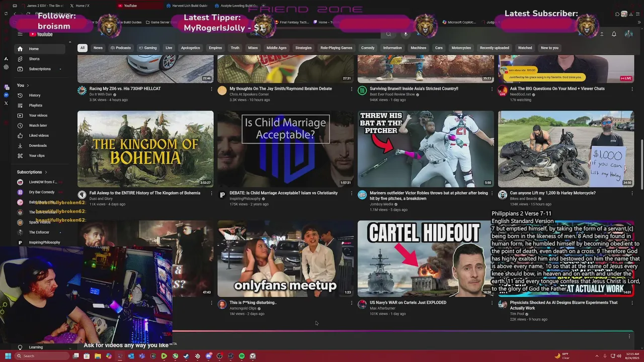Click the YouTube logo
The height and width of the screenshot is (362, 644).
[x=41, y=34]
